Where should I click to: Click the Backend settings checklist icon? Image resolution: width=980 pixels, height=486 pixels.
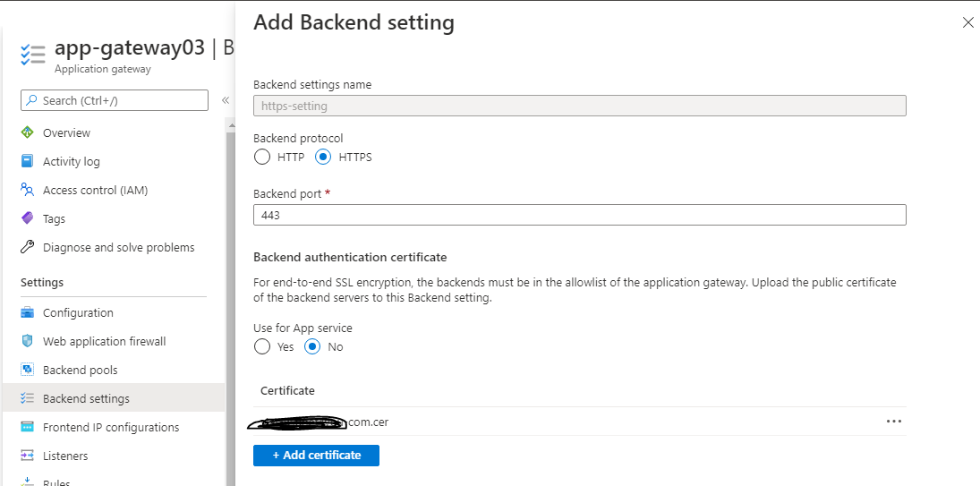(x=27, y=398)
